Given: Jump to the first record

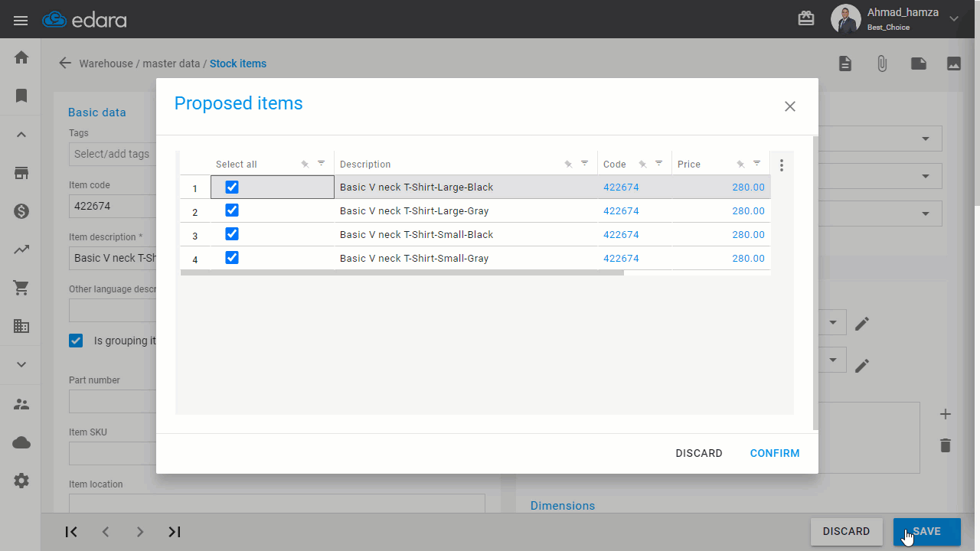Looking at the screenshot, I should pyautogui.click(x=71, y=532).
